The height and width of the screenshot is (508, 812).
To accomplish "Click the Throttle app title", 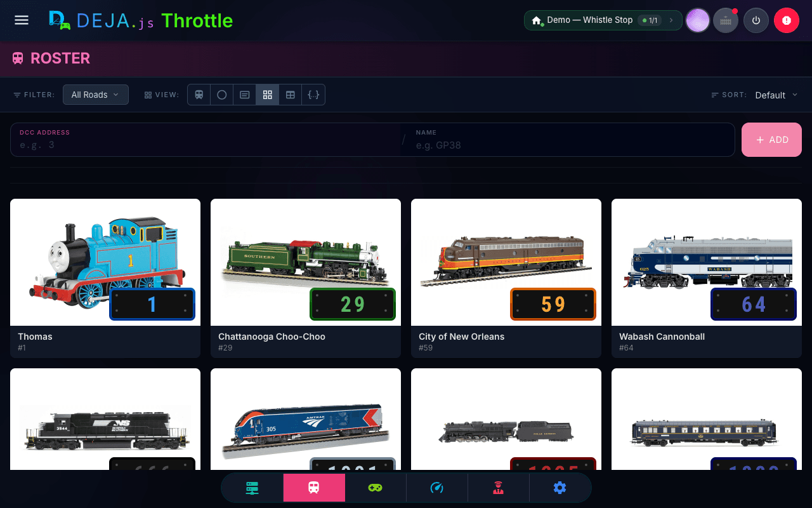I will pyautogui.click(x=197, y=20).
